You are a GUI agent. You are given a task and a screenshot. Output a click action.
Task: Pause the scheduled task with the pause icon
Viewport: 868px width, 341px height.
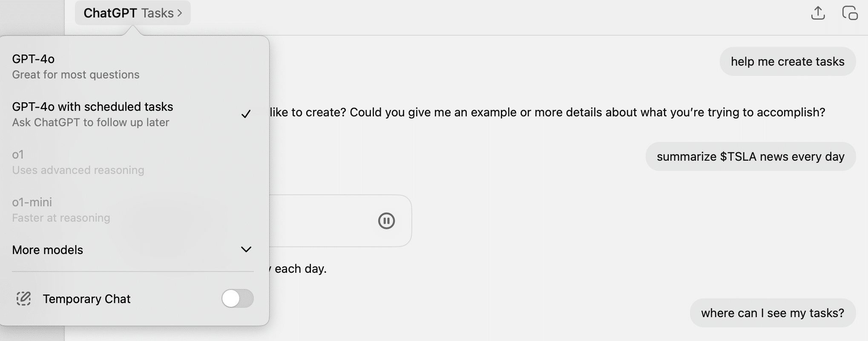pos(386,221)
